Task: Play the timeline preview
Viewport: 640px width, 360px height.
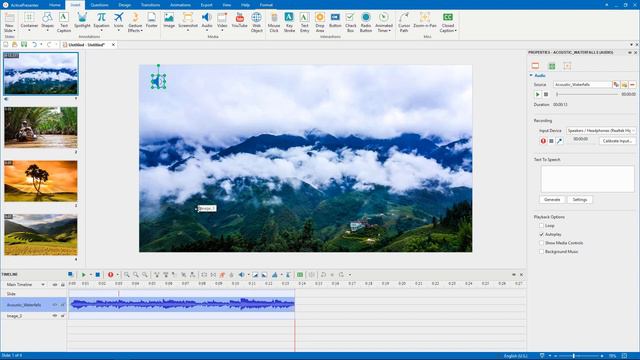Action: tap(84, 275)
